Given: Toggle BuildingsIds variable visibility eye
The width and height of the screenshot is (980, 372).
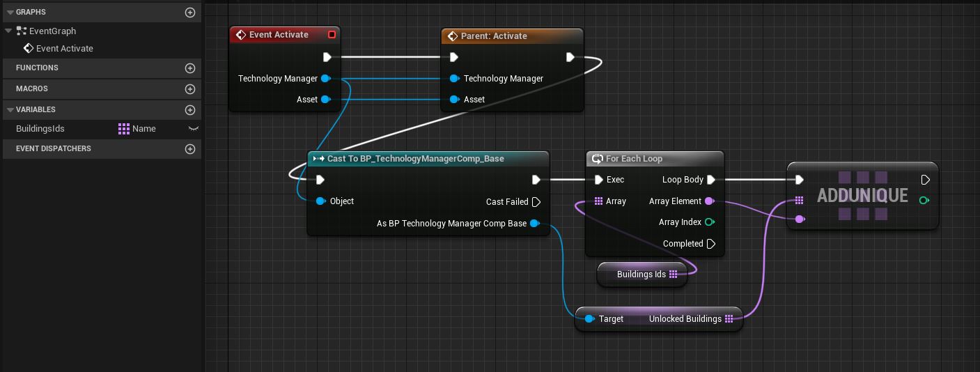Looking at the screenshot, I should 194,129.
